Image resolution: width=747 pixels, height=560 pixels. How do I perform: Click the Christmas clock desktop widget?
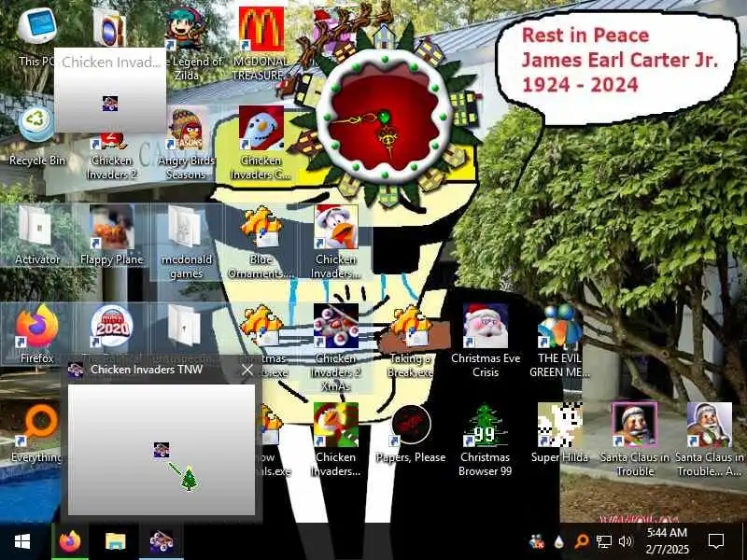[x=385, y=119]
